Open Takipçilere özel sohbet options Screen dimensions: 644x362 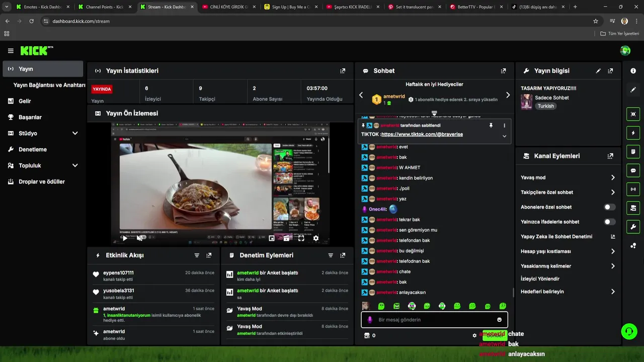pyautogui.click(x=568, y=192)
